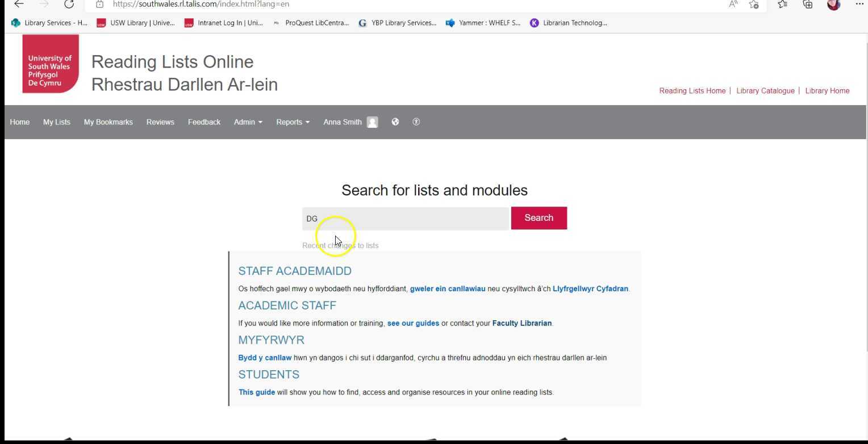Expand the Reports menu
The height and width of the screenshot is (444, 868).
tap(292, 122)
